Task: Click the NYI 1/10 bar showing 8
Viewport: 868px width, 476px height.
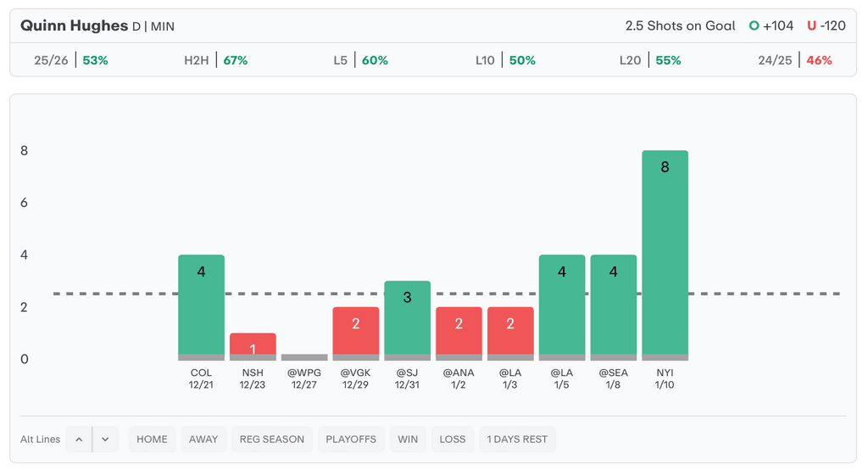Action: 665,255
